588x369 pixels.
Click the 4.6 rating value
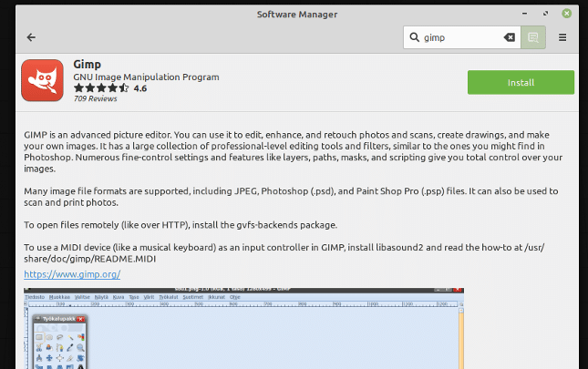click(140, 88)
